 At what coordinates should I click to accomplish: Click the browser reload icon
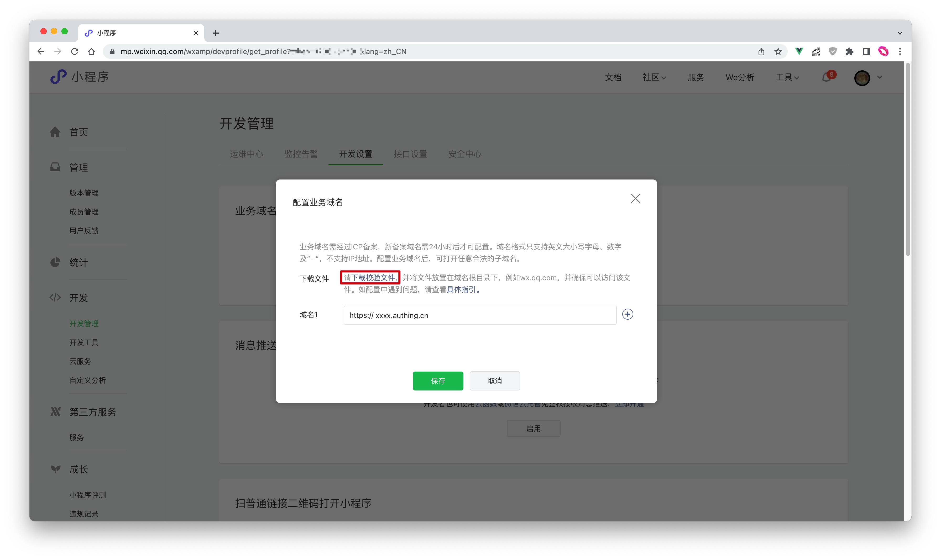(75, 51)
